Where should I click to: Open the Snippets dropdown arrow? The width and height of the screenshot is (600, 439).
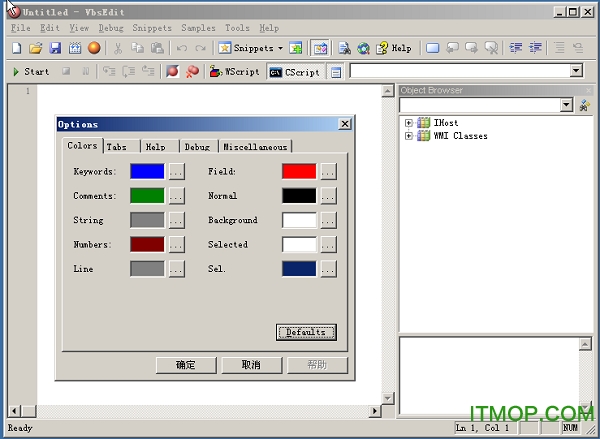280,48
